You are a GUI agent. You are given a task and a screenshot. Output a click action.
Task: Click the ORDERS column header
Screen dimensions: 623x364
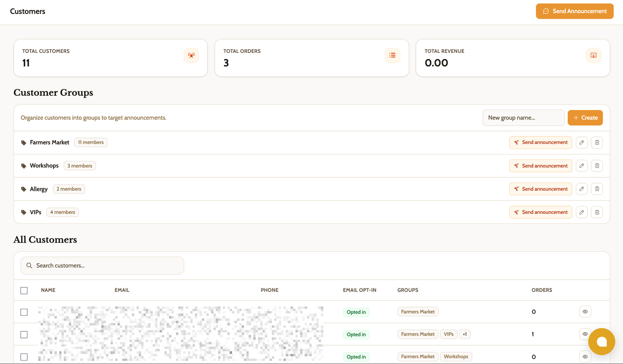(542, 290)
